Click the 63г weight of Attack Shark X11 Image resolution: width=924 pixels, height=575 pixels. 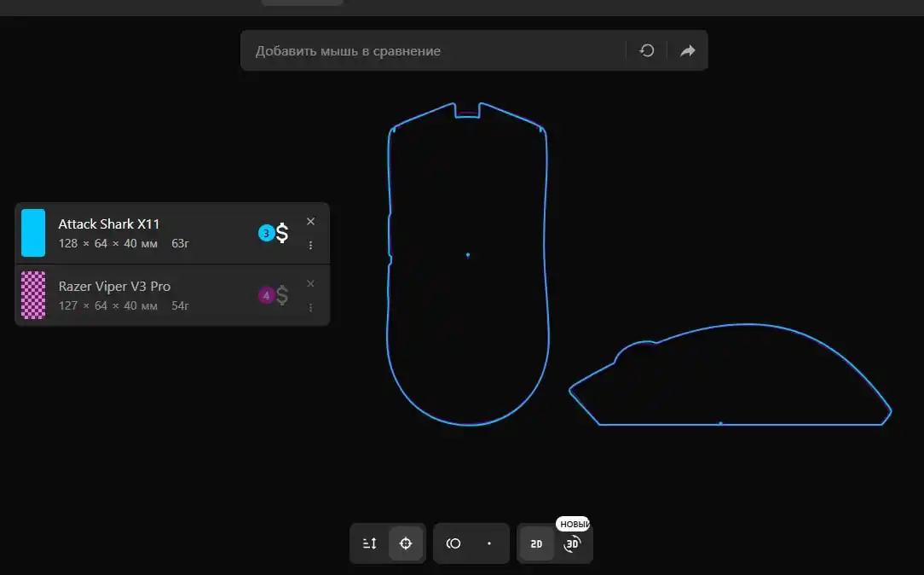[181, 243]
